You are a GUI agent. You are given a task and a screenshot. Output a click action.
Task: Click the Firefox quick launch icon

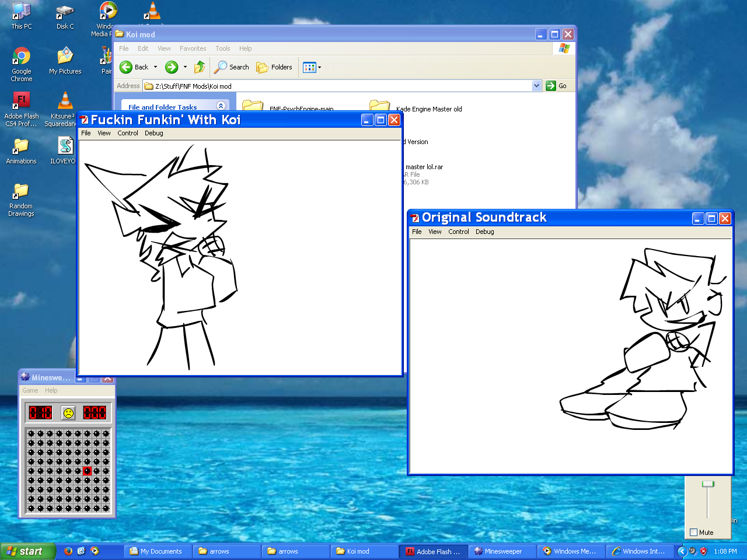pos(68,551)
